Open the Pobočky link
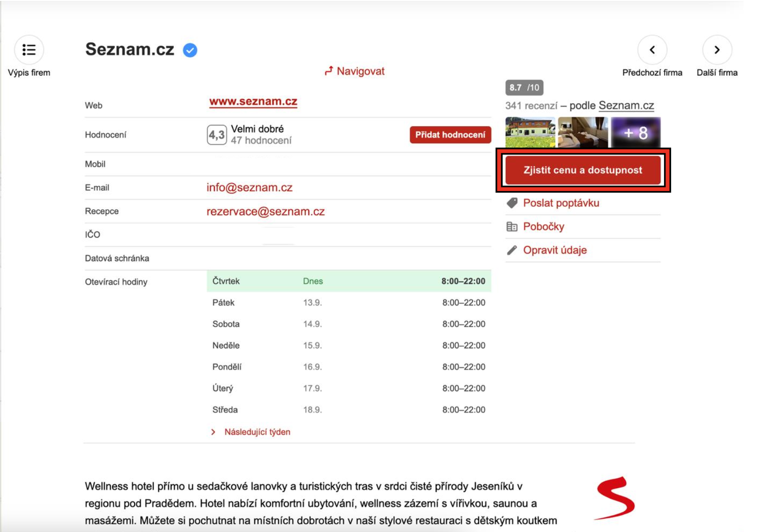 coord(543,227)
